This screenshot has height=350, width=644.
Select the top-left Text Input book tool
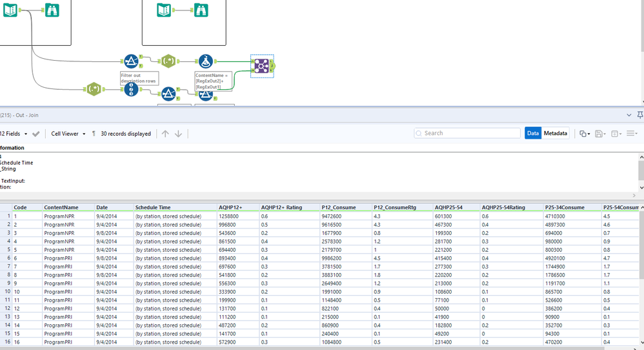[x=10, y=10]
